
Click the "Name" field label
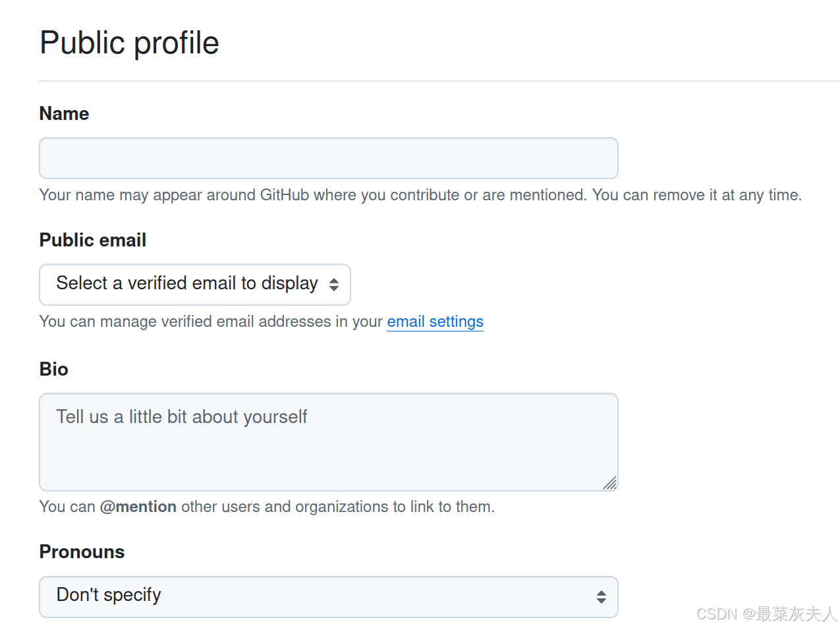[64, 113]
